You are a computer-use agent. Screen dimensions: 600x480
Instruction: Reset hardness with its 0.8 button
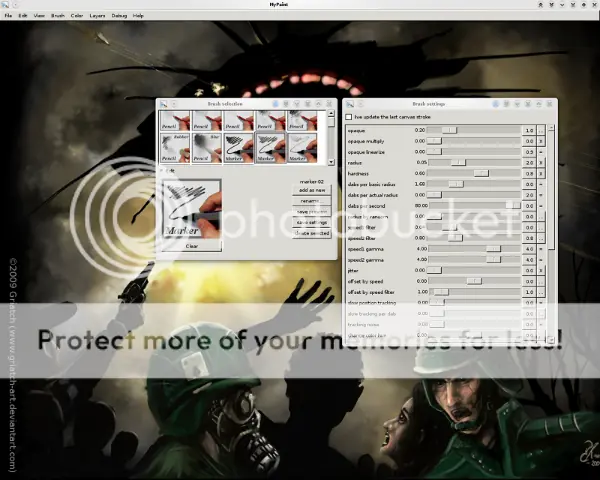tap(529, 173)
